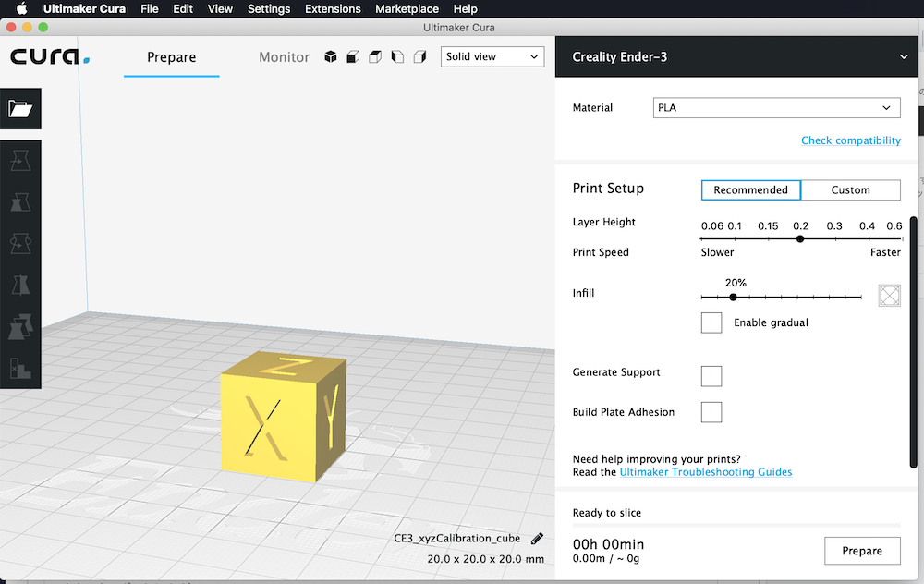
Task: Click the Cura logo
Action: [50, 56]
